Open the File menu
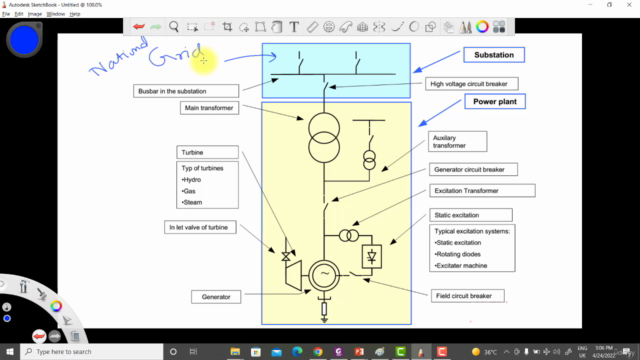The height and width of the screenshot is (360, 640). [6, 14]
